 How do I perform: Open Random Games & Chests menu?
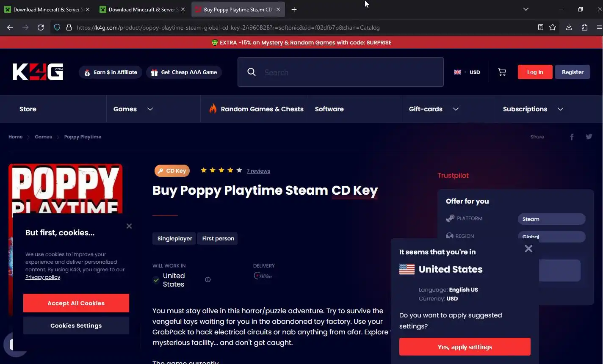click(x=256, y=109)
